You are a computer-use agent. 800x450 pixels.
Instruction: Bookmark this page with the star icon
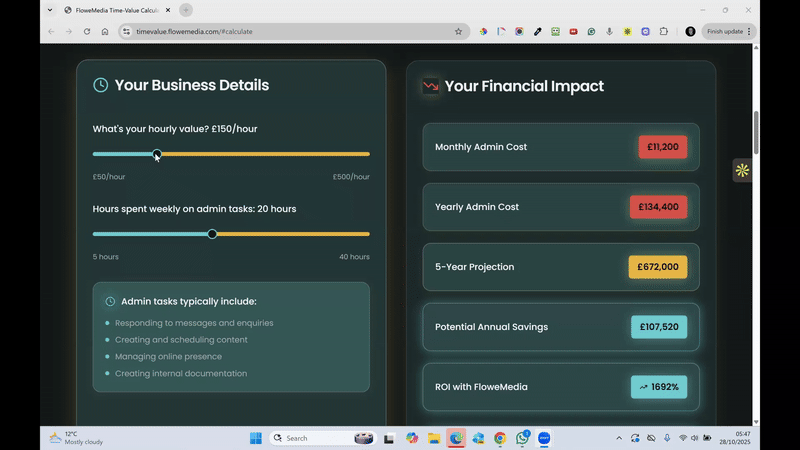pyautogui.click(x=459, y=31)
